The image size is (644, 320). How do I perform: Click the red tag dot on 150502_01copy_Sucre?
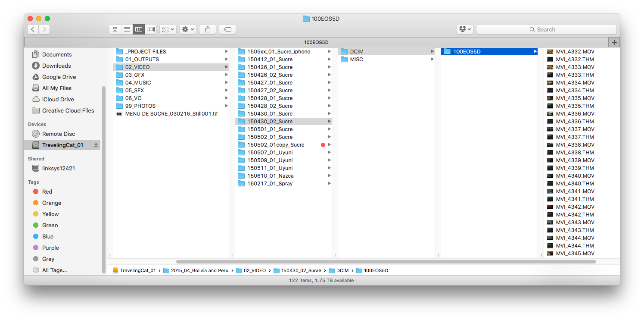(323, 145)
